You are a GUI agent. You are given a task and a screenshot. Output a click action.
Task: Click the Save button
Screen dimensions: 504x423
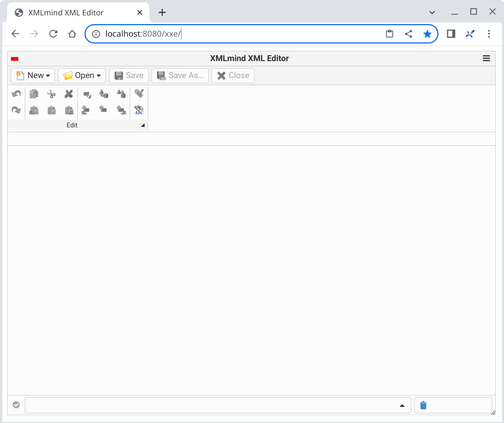129,75
